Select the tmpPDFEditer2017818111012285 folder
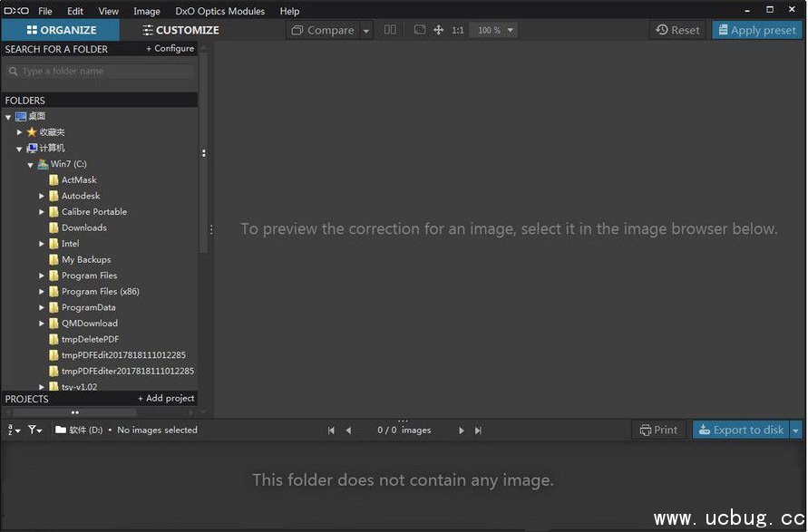Viewport: 808px width, 532px height. tap(127, 372)
